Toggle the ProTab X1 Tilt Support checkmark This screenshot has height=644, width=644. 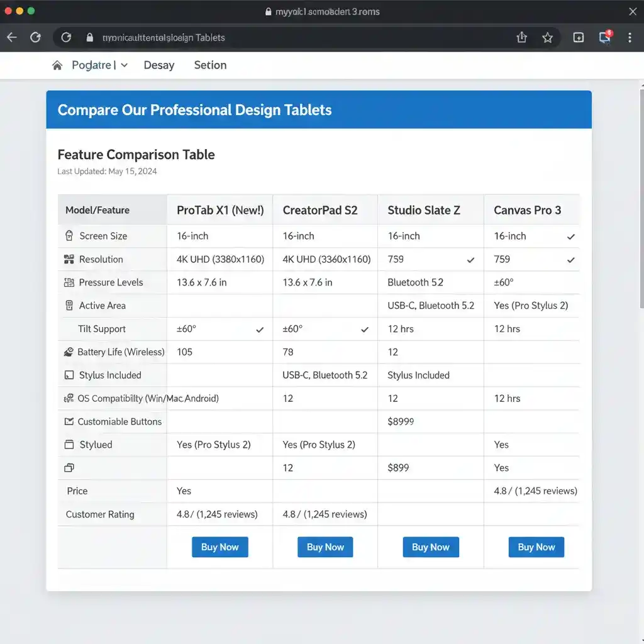pos(260,330)
